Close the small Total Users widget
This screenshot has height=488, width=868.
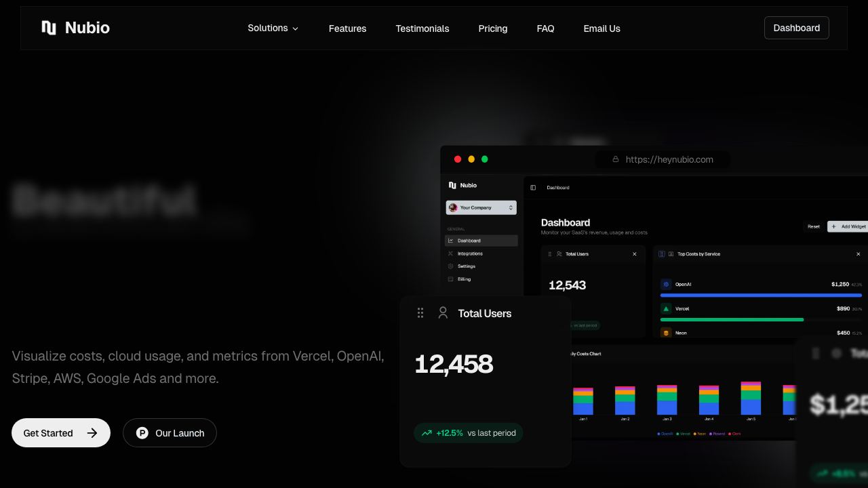click(x=635, y=254)
